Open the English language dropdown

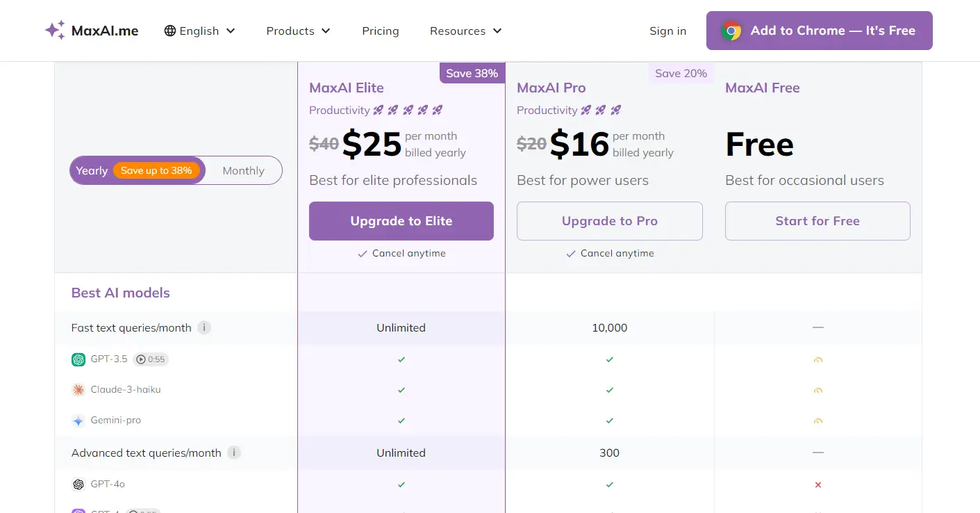point(200,31)
